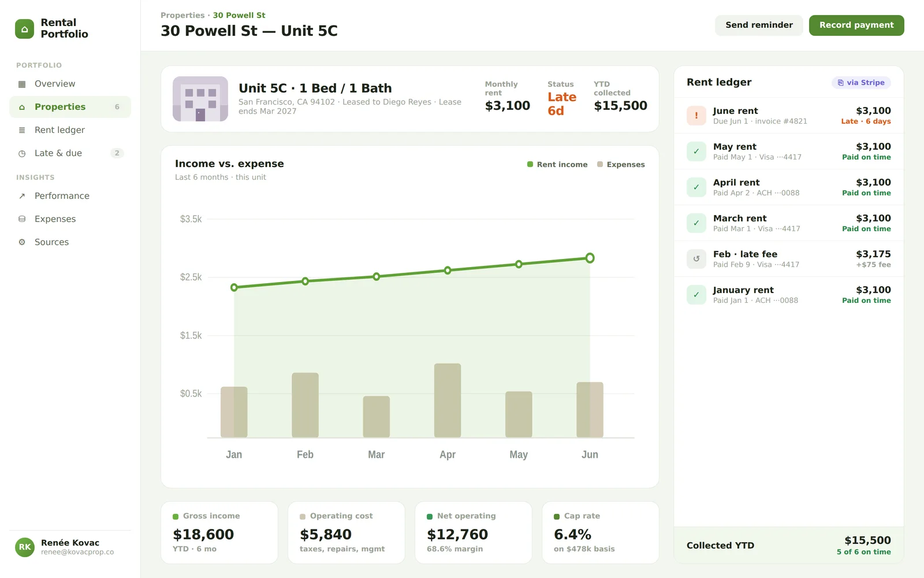Click the Properties breadcrumb link

coord(182,16)
